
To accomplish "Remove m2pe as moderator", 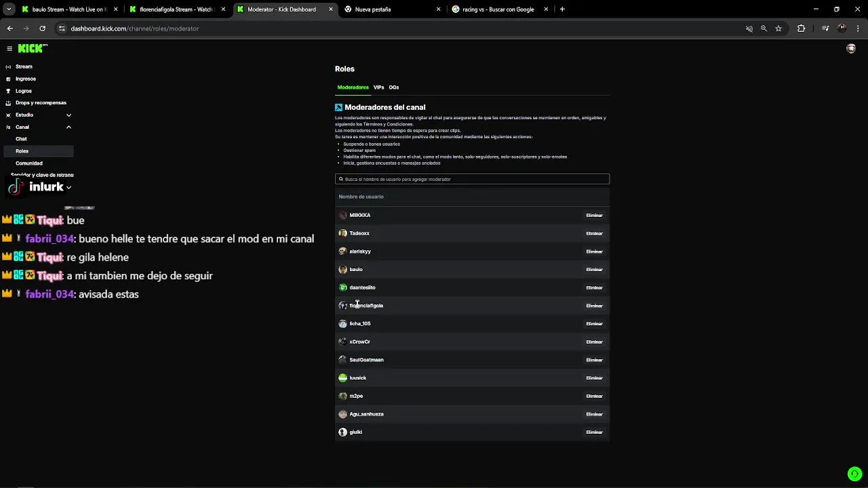I will (595, 396).
